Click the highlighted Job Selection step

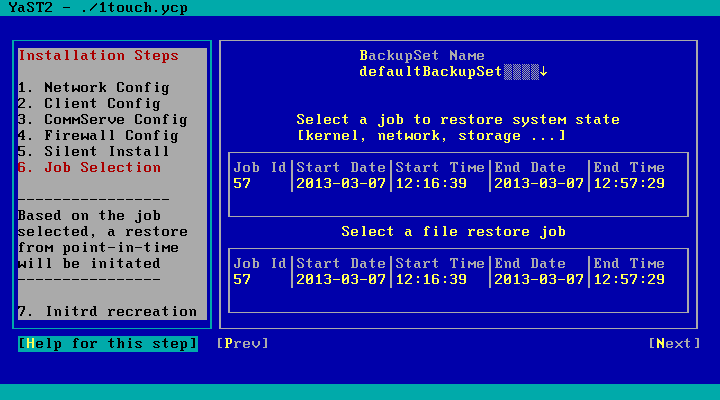(90, 167)
